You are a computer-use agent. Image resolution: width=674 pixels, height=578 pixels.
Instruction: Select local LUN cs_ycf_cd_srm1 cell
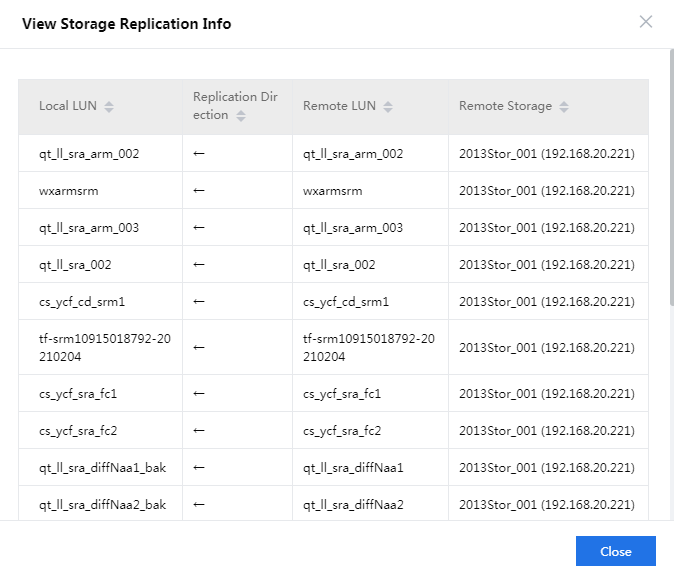(x=82, y=302)
